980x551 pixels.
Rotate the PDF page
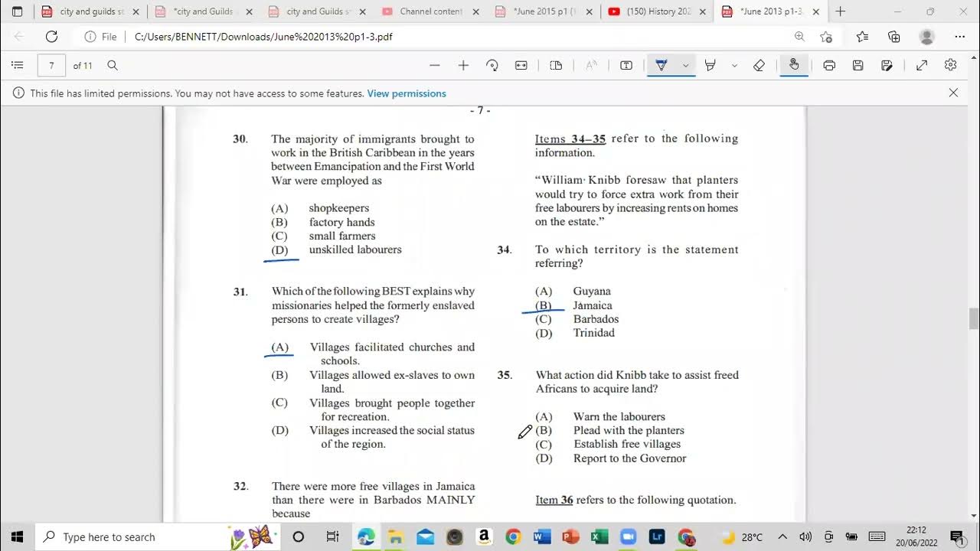click(492, 66)
